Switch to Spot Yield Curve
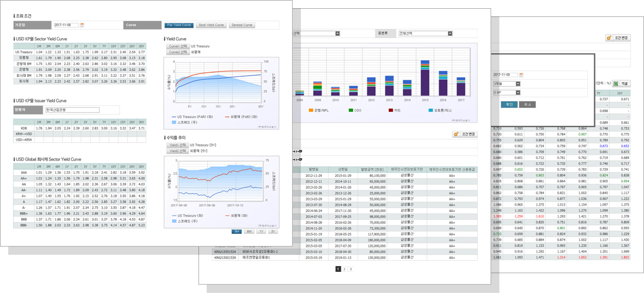The width and height of the screenshot is (644, 293). tap(211, 25)
